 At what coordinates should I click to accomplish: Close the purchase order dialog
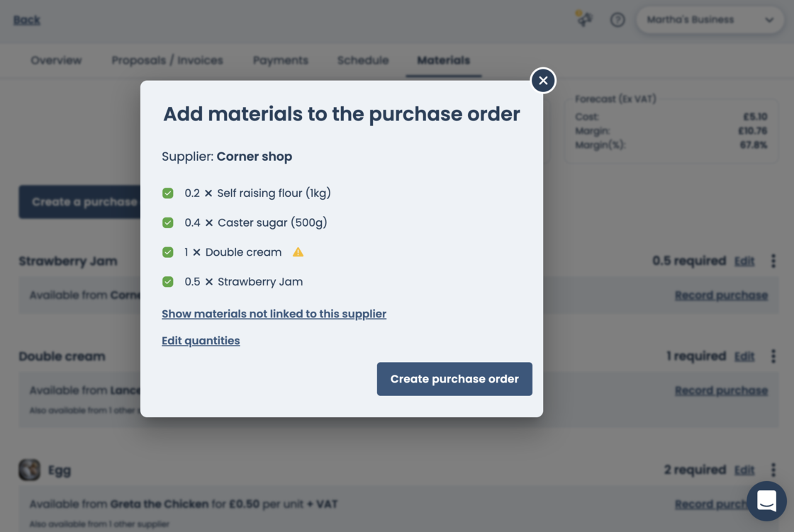[543, 81]
